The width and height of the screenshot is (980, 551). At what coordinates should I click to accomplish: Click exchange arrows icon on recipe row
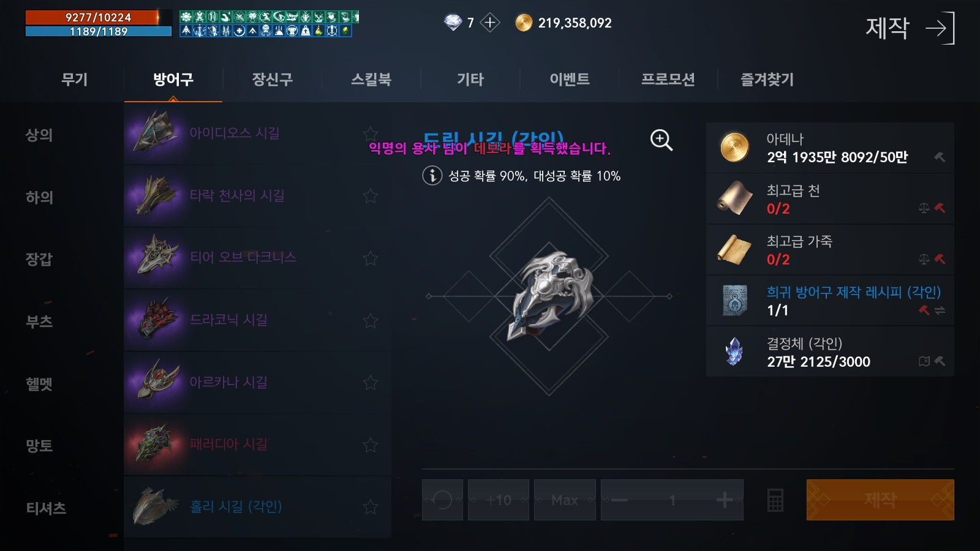940,310
